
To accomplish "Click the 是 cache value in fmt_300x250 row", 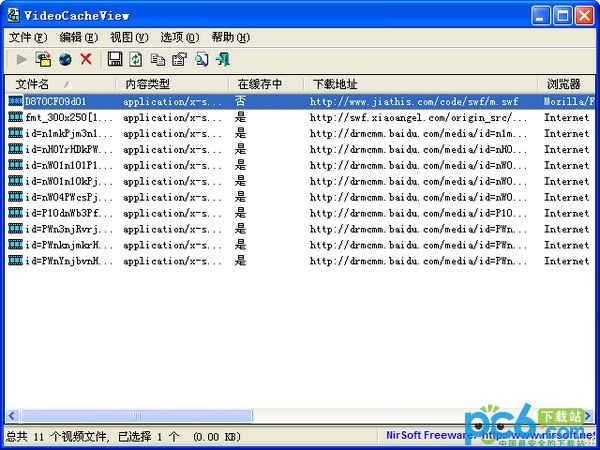I will (x=240, y=117).
